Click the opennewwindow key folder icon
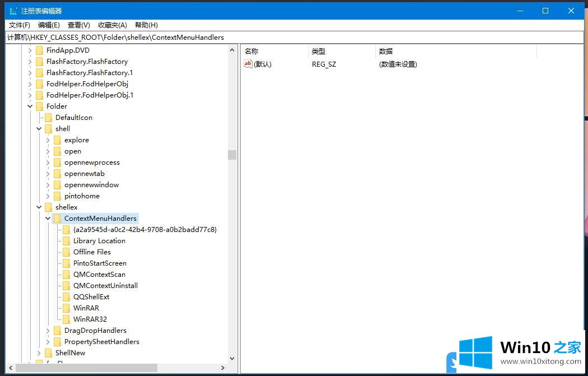Viewport: 588px width, 376px height. click(x=57, y=185)
